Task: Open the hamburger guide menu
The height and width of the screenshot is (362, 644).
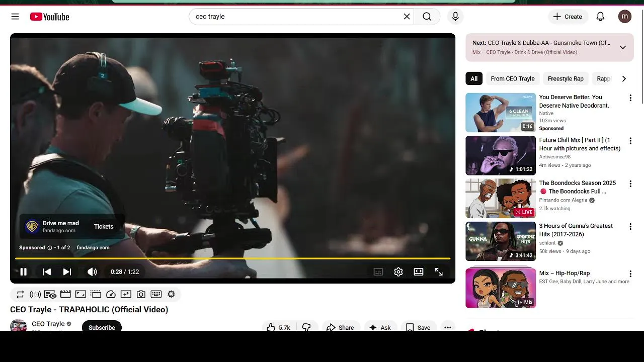Action: tap(15, 17)
